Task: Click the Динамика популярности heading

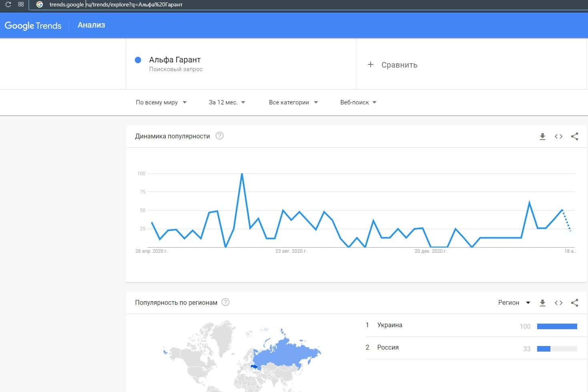Action: click(x=173, y=136)
